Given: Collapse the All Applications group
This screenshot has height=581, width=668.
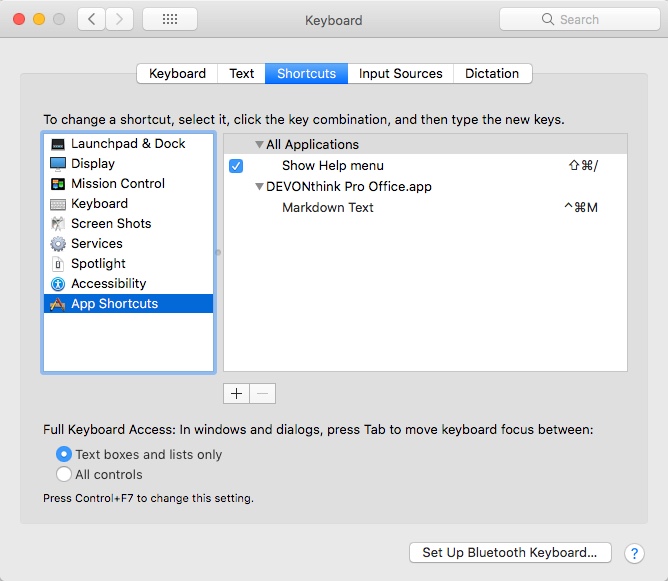Looking at the screenshot, I should tap(260, 145).
